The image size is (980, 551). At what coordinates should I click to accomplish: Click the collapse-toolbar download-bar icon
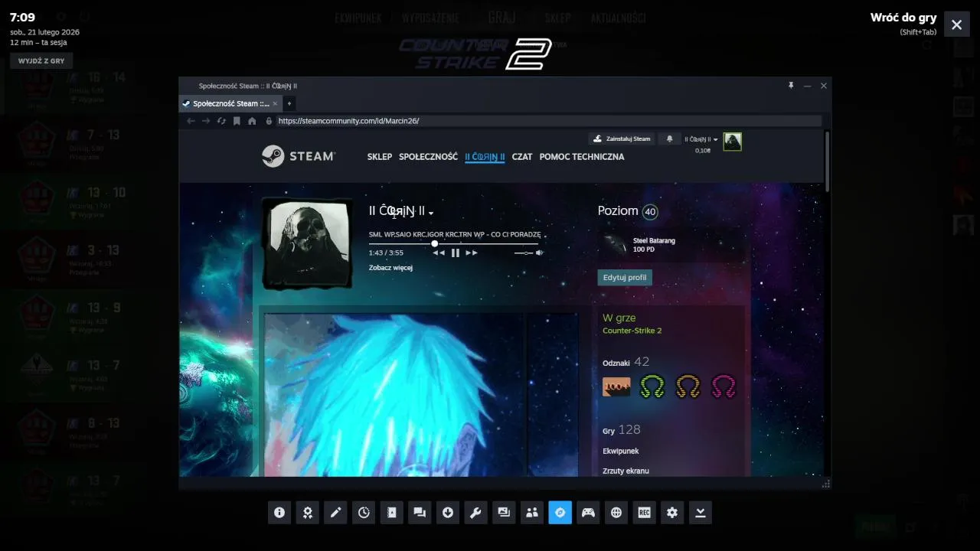coord(701,513)
